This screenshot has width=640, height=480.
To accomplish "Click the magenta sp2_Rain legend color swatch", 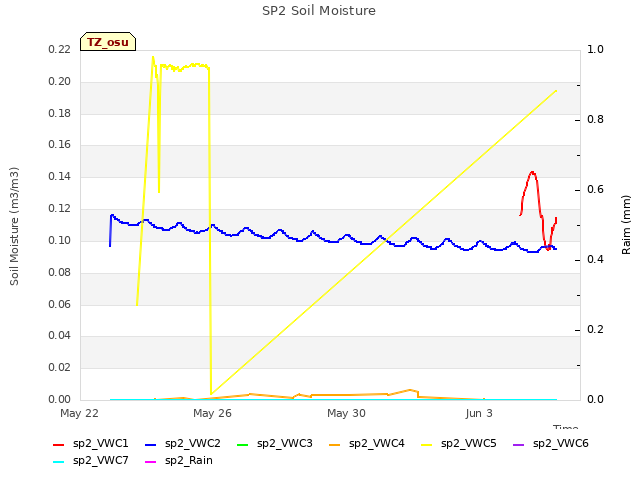I will point(151,462).
